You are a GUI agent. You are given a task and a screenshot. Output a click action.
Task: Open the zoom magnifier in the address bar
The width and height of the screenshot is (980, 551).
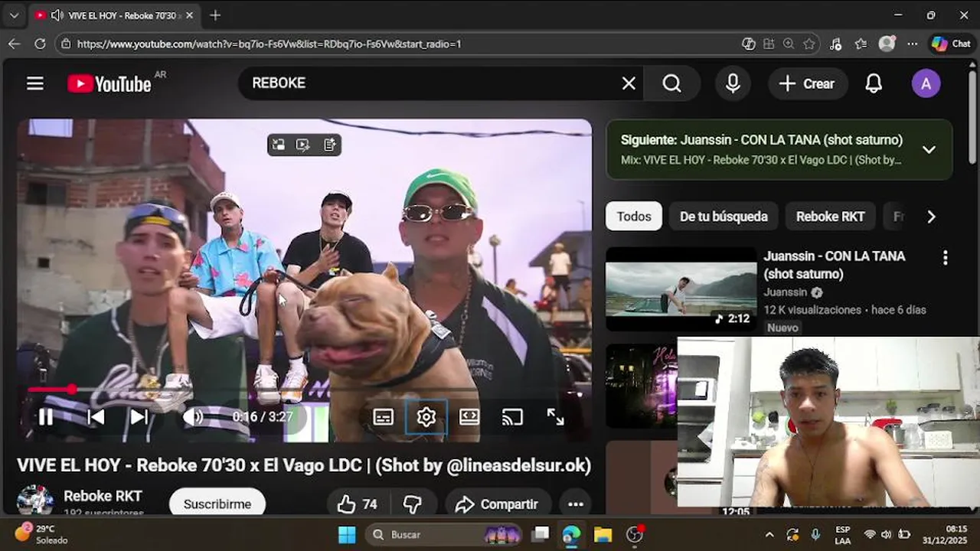click(789, 44)
